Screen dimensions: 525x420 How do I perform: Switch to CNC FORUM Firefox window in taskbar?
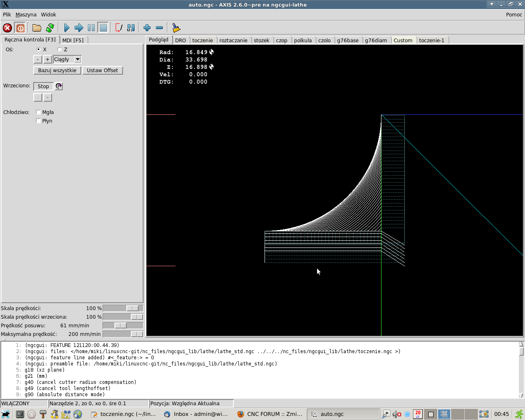pyautogui.click(x=270, y=414)
